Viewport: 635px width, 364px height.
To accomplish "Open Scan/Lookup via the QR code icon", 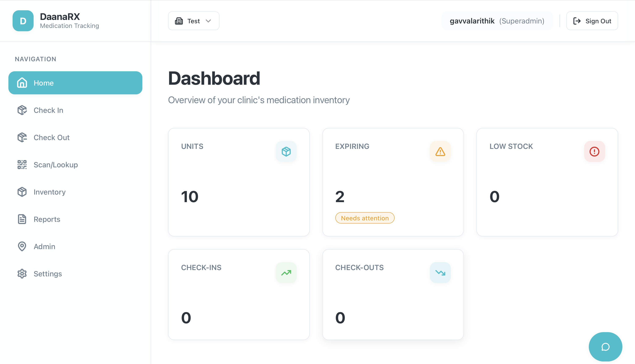I will point(22,165).
